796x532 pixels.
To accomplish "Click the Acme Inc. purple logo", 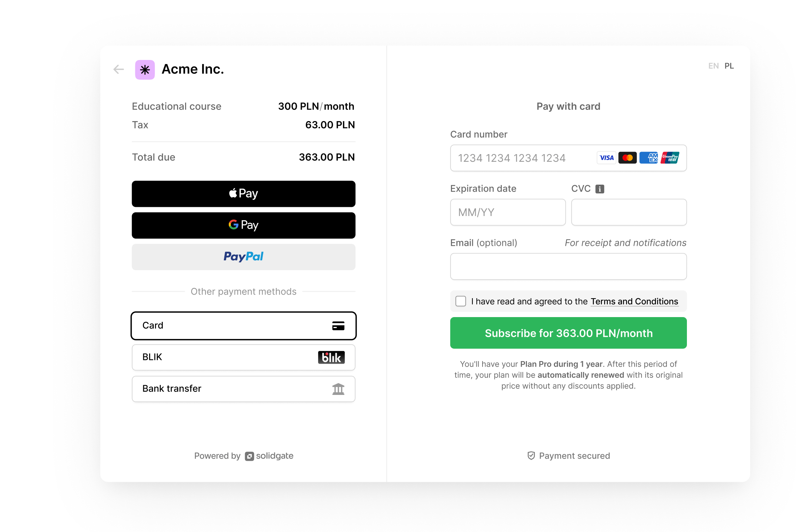I will tap(145, 69).
